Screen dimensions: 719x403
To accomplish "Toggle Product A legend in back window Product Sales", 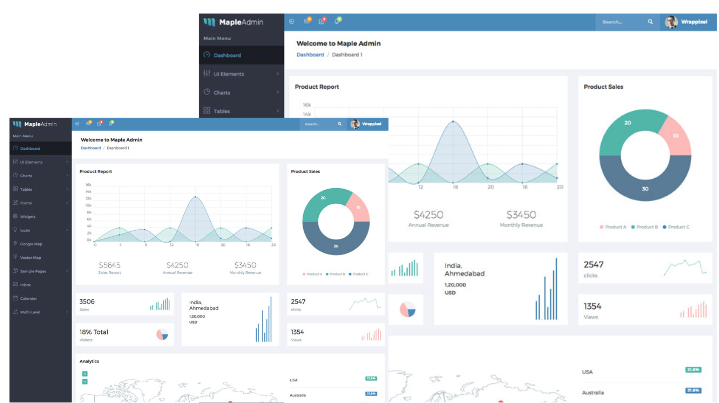I will coord(612,227).
